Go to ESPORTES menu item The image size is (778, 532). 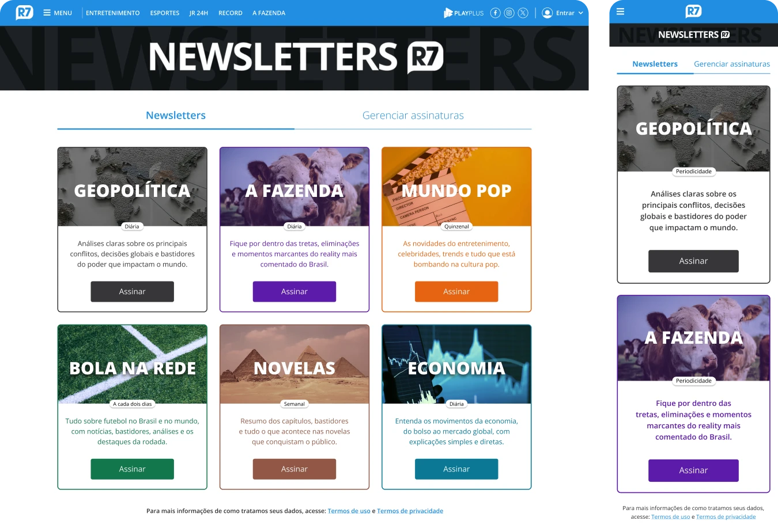point(164,13)
